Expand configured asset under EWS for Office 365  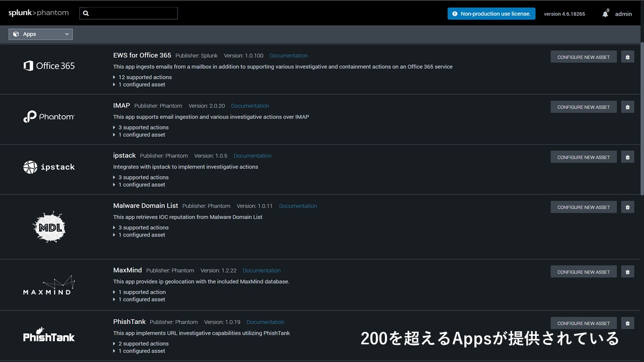pos(139,84)
